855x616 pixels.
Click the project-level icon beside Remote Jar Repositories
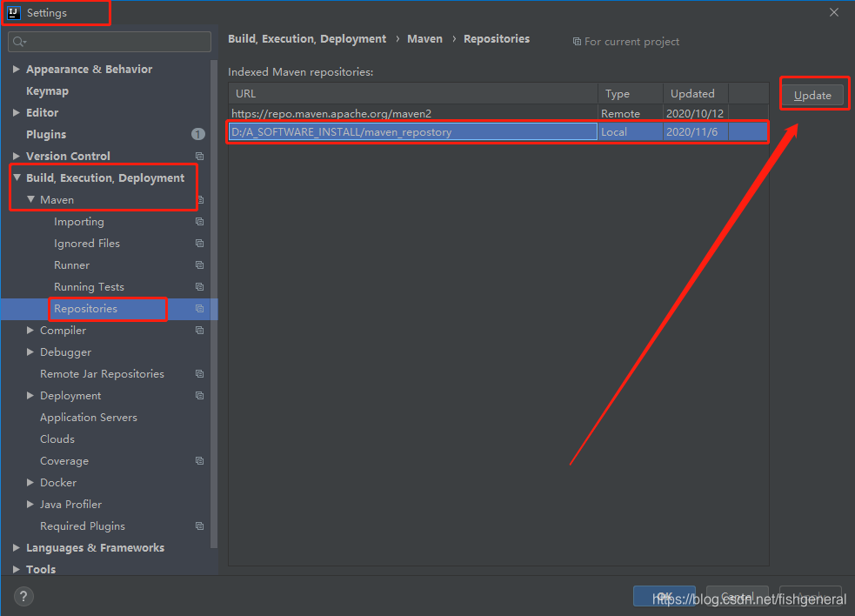[x=199, y=374]
